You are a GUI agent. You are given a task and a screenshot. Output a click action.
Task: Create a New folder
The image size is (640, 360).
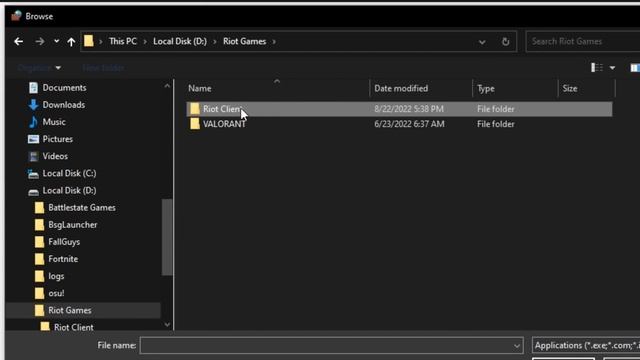103,68
